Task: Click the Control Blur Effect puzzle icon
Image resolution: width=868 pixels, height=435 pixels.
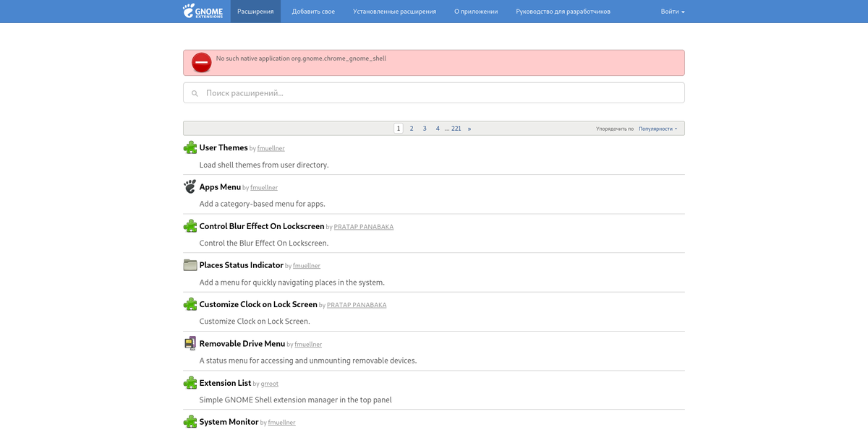Action: pos(190,225)
